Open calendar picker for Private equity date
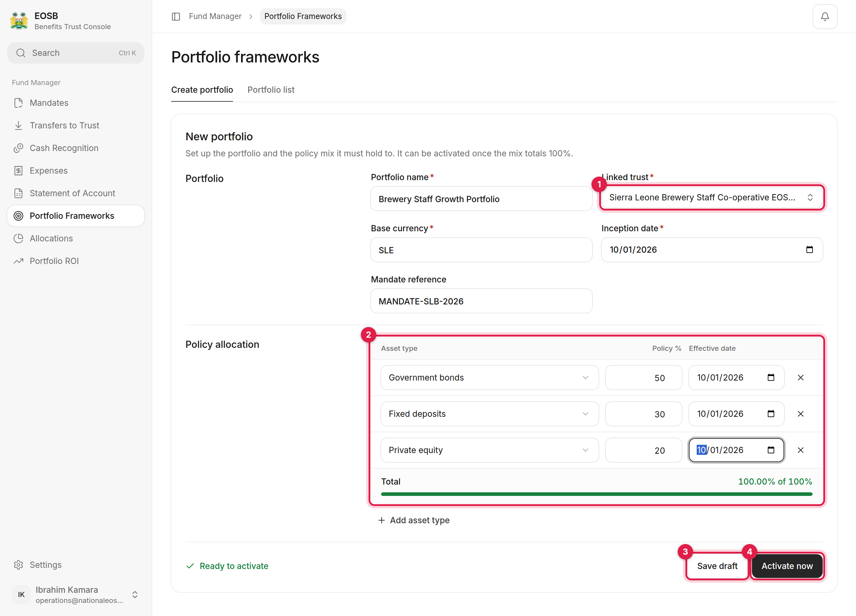The height and width of the screenshot is (616, 856). (771, 450)
